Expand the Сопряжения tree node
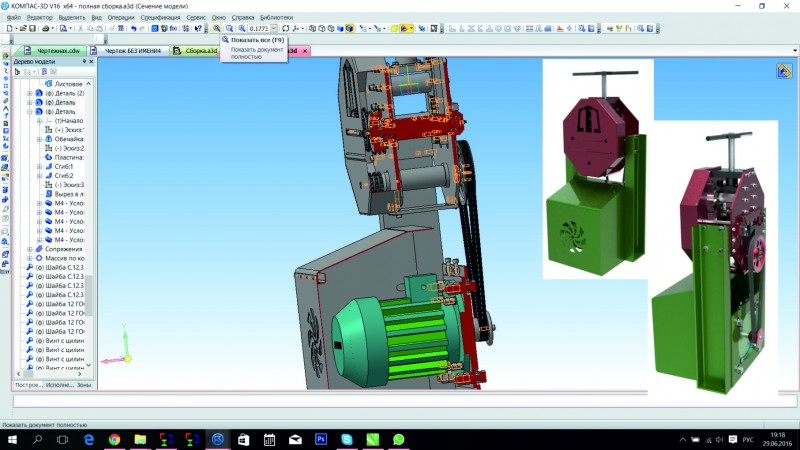800x450 pixels. (x=29, y=249)
